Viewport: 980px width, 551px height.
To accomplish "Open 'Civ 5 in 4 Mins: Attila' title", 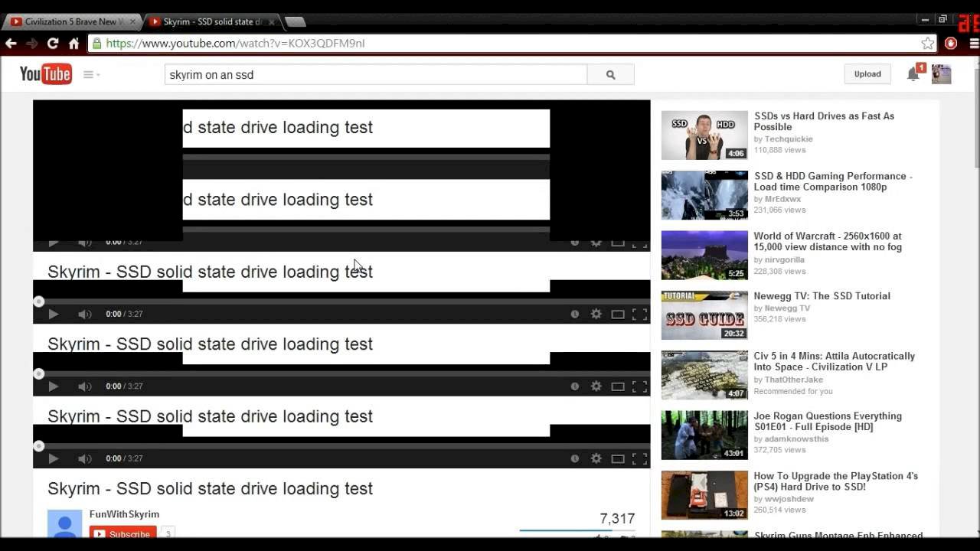I will tap(834, 361).
